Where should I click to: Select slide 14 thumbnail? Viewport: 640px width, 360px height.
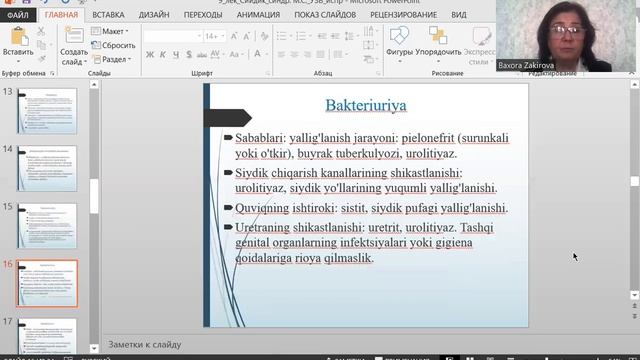coord(47,168)
